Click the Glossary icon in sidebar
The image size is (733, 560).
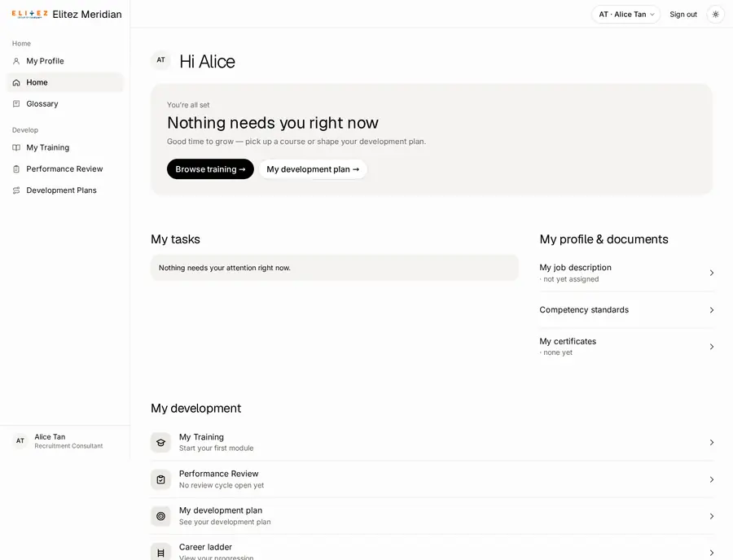click(x=16, y=103)
